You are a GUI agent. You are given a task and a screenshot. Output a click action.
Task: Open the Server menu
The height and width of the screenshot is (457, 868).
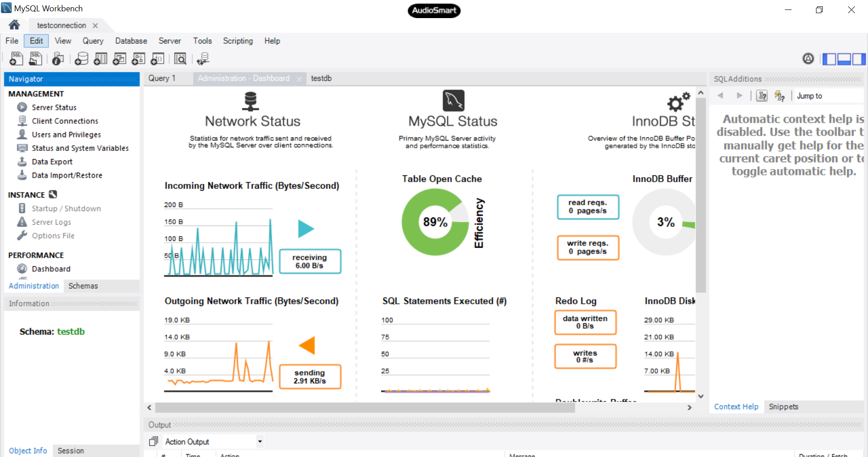170,41
